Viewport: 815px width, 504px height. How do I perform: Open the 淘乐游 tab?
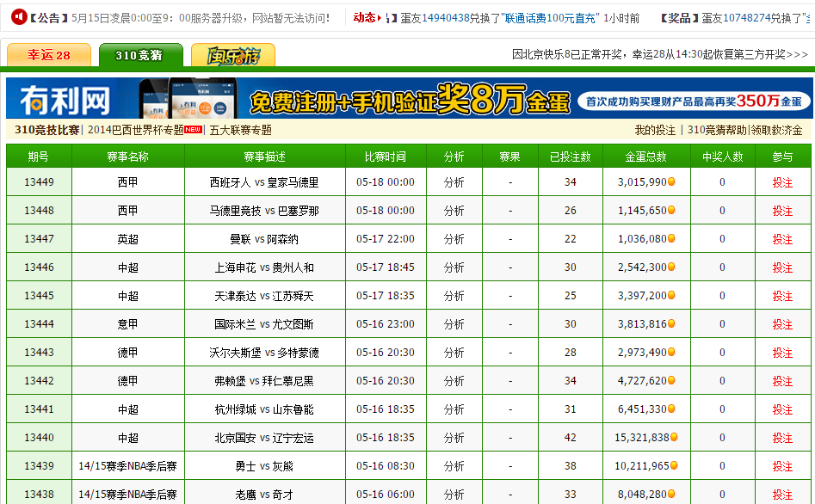pyautogui.click(x=233, y=55)
